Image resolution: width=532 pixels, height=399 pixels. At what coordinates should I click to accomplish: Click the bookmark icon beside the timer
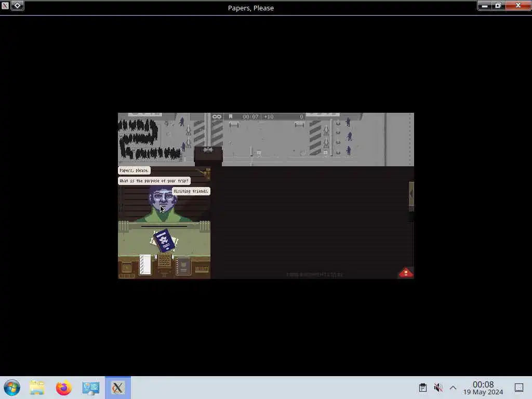point(231,116)
